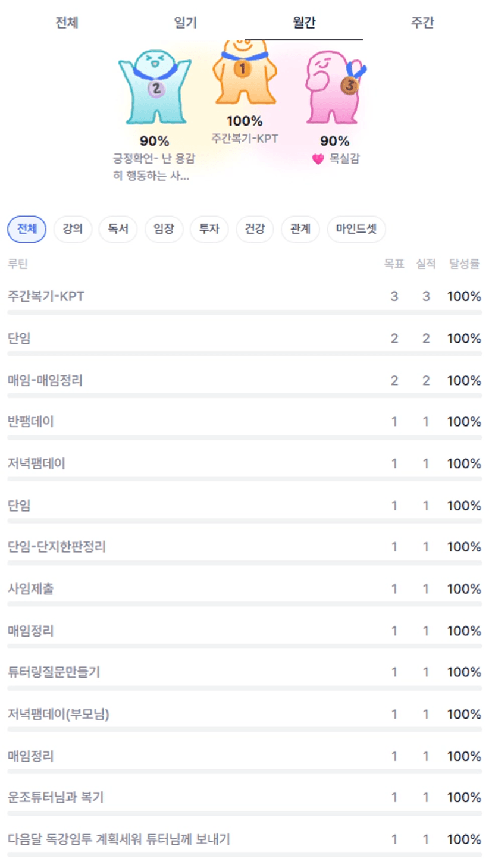Switch to the 전체 tab at top
Screen dimensions: 492x868
tap(67, 23)
